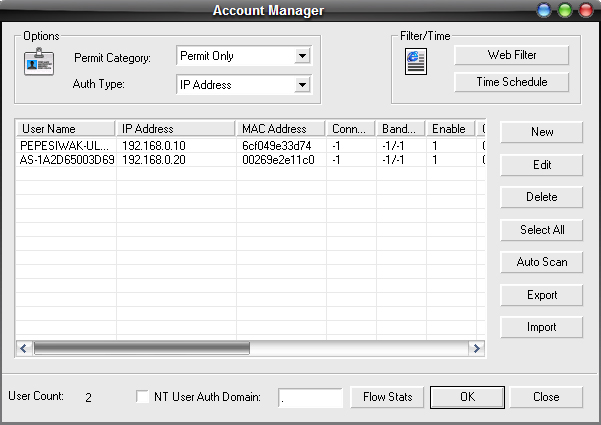Click the Band... column header
Screen dimensions: 601x425
coord(401,129)
